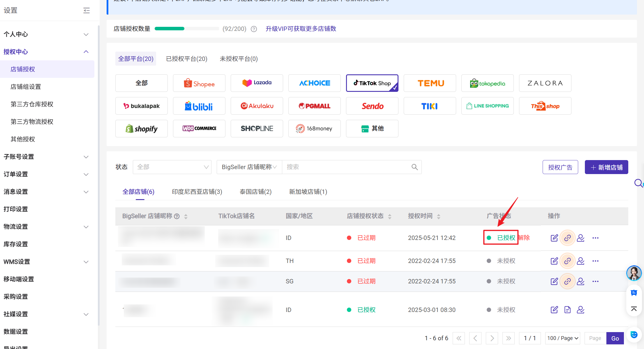Click re-authorize link icon in SG row
The width and height of the screenshot is (644, 349).
point(567,281)
